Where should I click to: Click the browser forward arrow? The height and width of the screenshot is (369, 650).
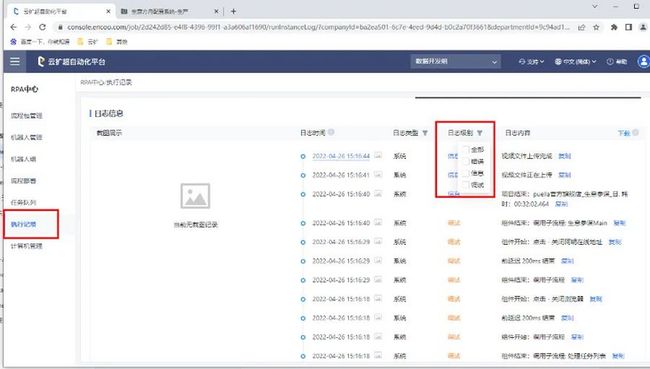28,27
